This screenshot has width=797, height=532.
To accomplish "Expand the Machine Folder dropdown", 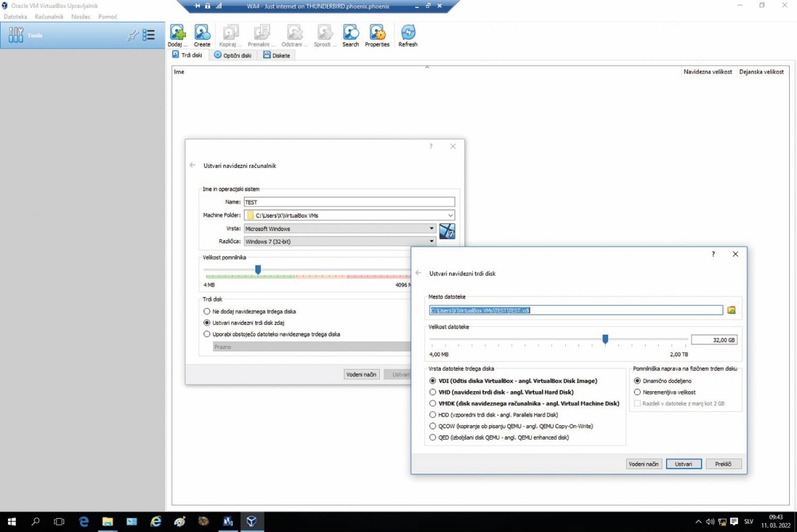I will click(x=450, y=215).
